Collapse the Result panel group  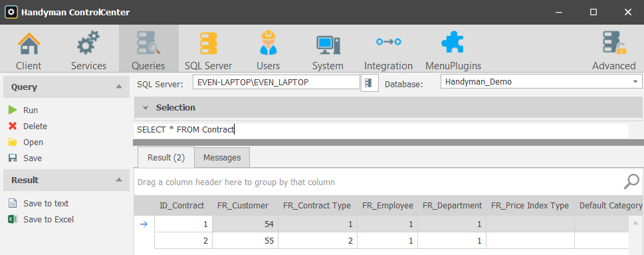(x=119, y=180)
